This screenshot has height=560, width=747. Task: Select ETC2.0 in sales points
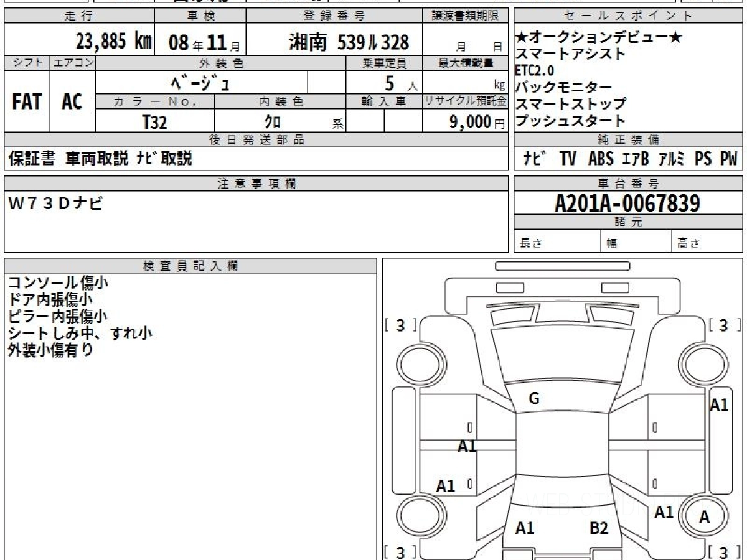click(534, 70)
